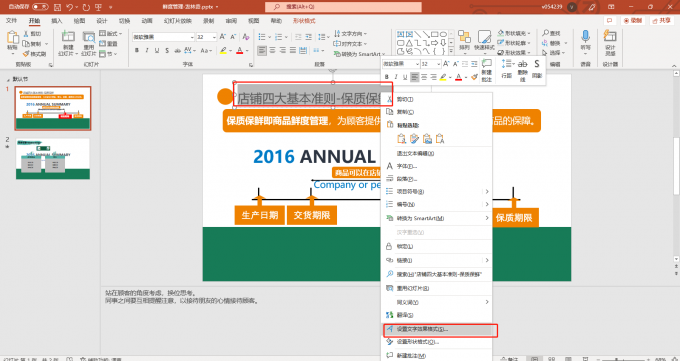Select the oval shape in shapes gallery

[443, 34]
